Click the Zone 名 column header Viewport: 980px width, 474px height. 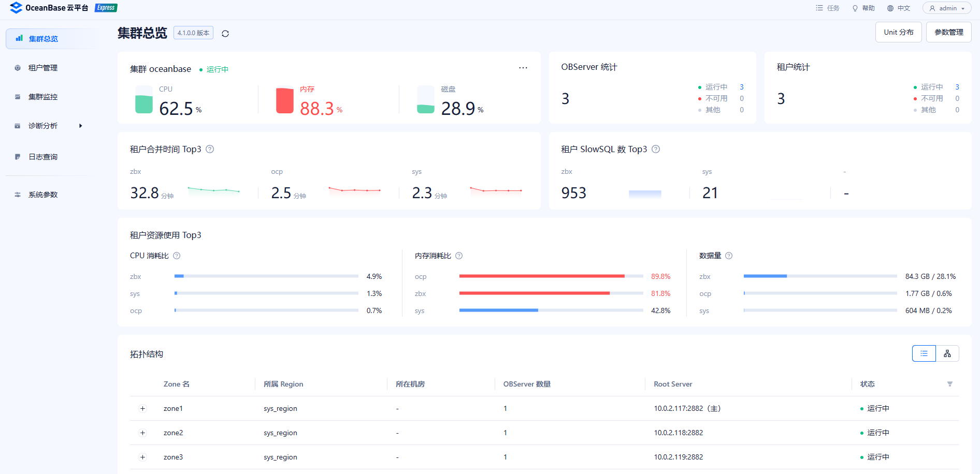coord(177,384)
